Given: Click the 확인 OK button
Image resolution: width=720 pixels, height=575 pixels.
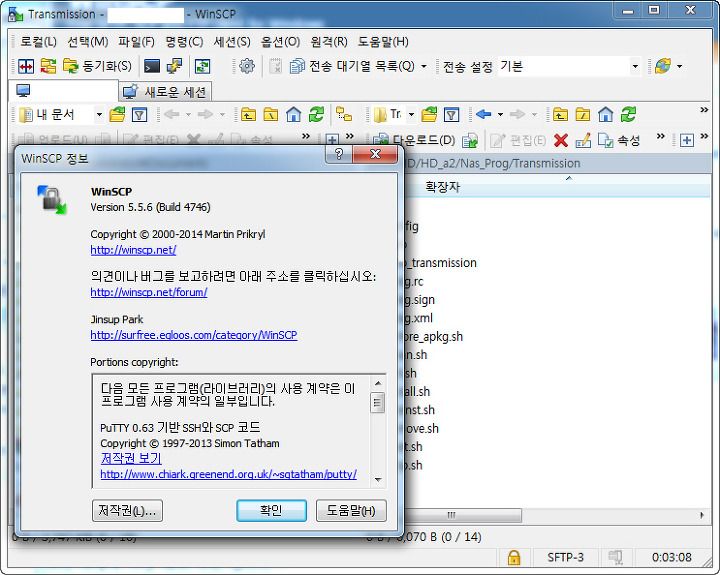Looking at the screenshot, I should click(271, 511).
